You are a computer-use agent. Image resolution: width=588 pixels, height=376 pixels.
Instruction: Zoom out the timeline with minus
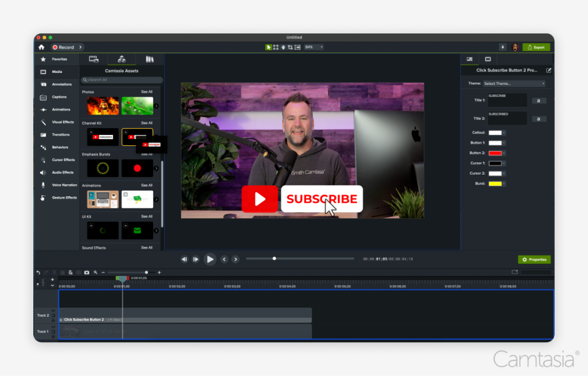[103, 273]
